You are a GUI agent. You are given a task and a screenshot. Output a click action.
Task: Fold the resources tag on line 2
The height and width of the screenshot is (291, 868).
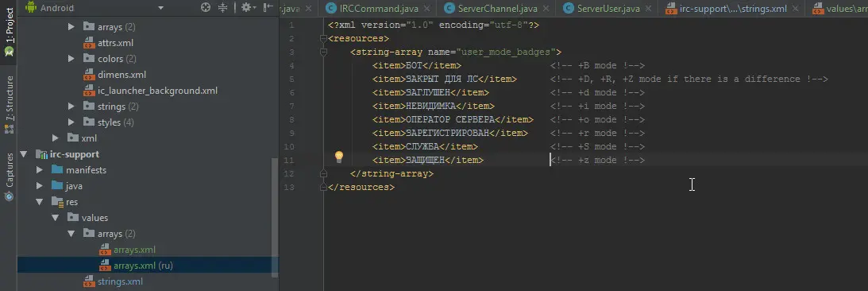(x=323, y=39)
